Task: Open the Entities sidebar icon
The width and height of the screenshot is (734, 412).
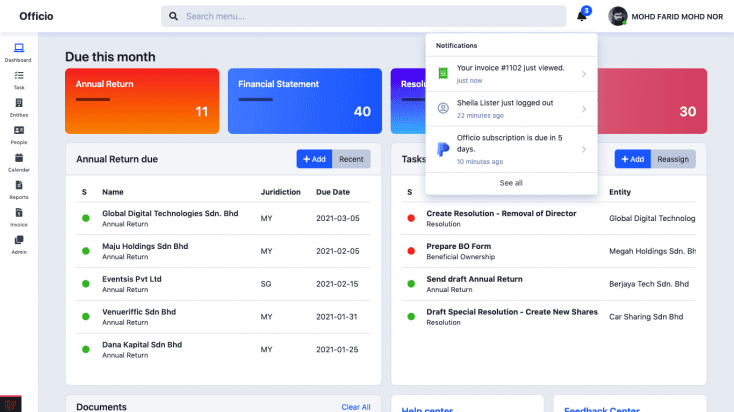Action: click(19, 103)
